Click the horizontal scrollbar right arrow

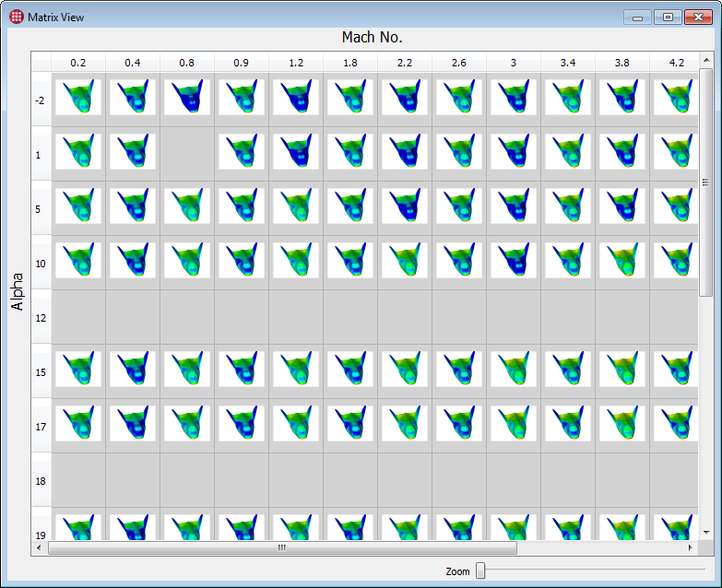(691, 547)
